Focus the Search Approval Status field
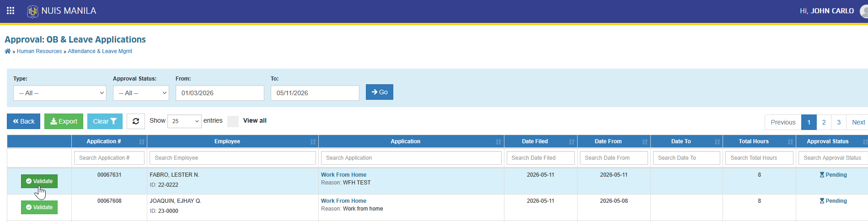 click(833, 158)
